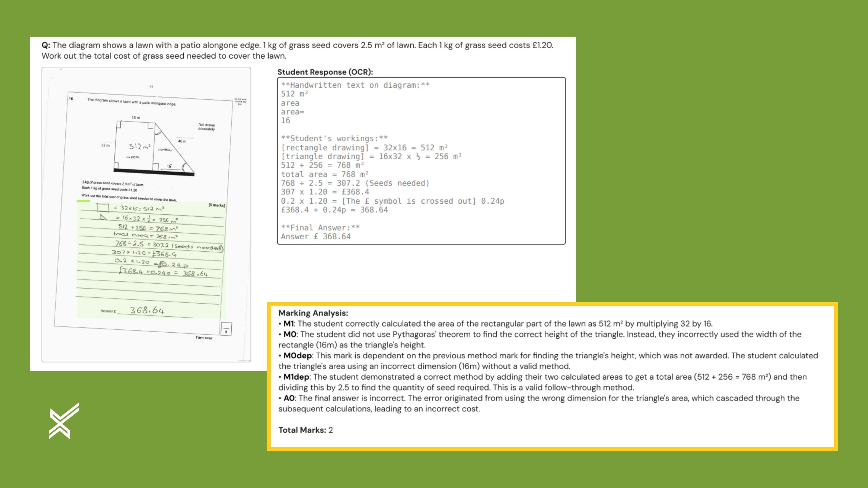Click the 'Final Answer' line in OCR text

click(320, 228)
